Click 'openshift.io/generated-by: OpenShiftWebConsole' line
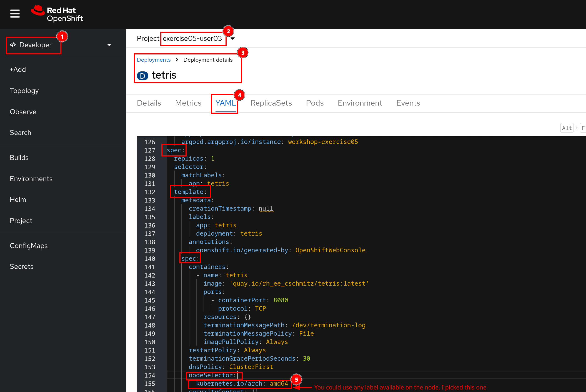The height and width of the screenshot is (392, 586). pyautogui.click(x=281, y=250)
